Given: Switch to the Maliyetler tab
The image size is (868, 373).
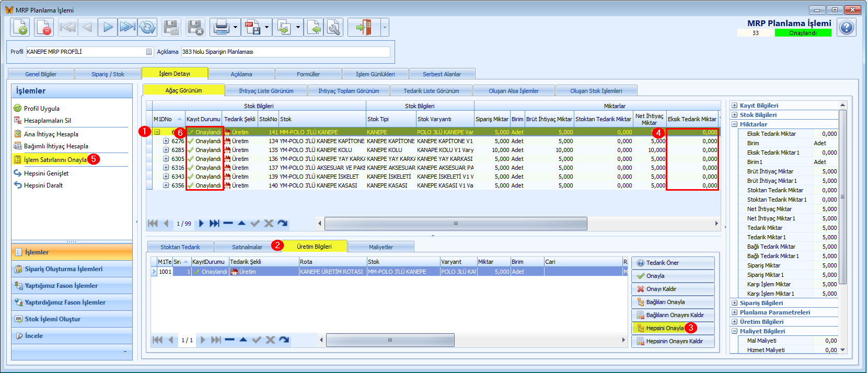Looking at the screenshot, I should (x=381, y=247).
